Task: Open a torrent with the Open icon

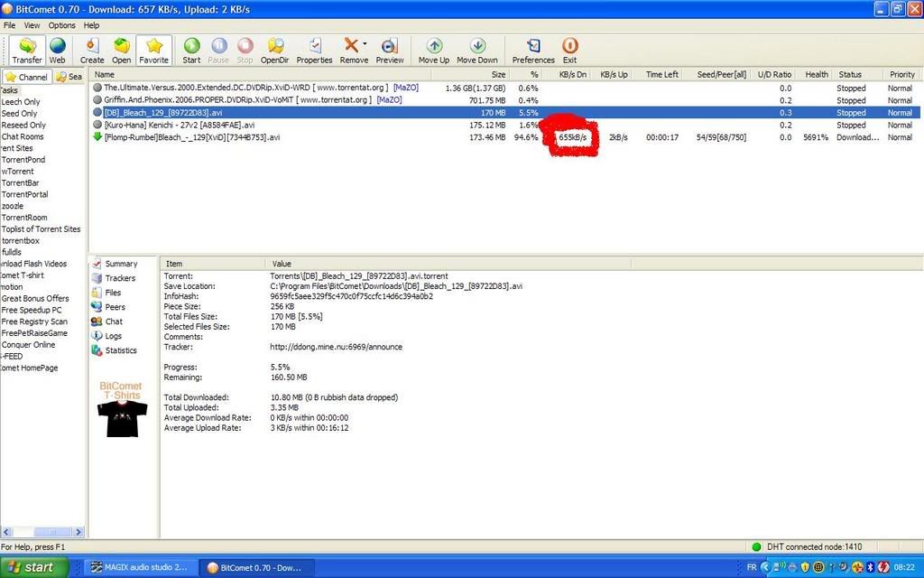Action: tap(122, 51)
